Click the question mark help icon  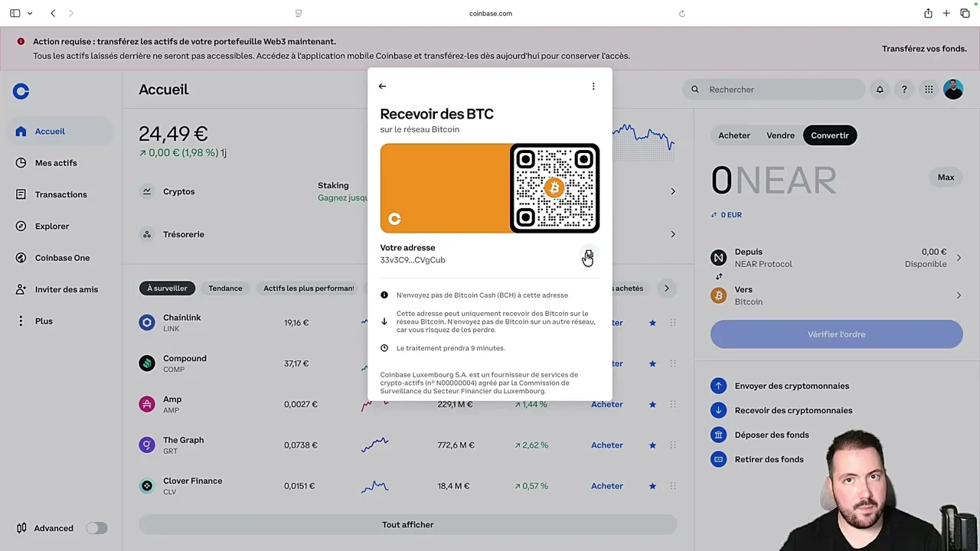[904, 90]
